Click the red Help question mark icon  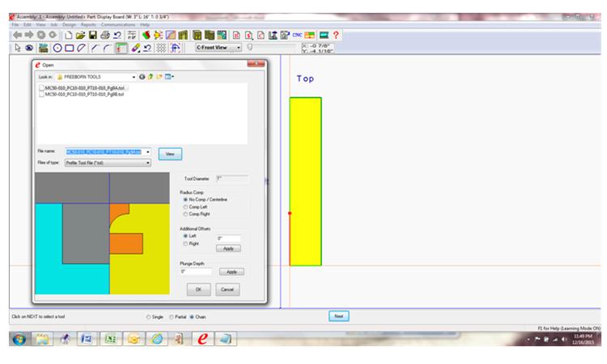coord(335,35)
